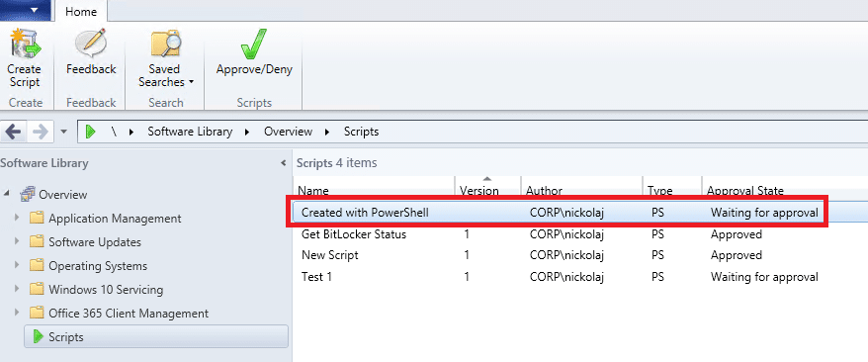
Task: Expand the Software Updates folder
Action: (x=17, y=242)
